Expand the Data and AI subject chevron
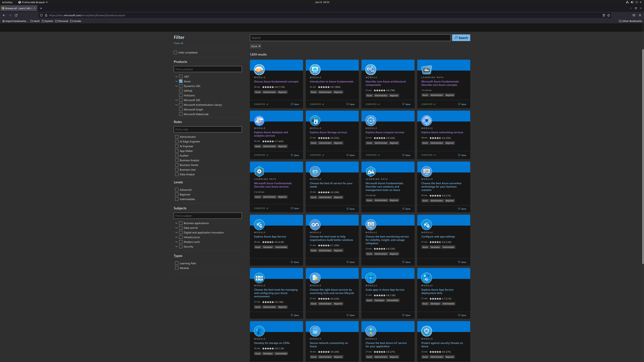The height and width of the screenshot is (362, 644). [x=176, y=228]
